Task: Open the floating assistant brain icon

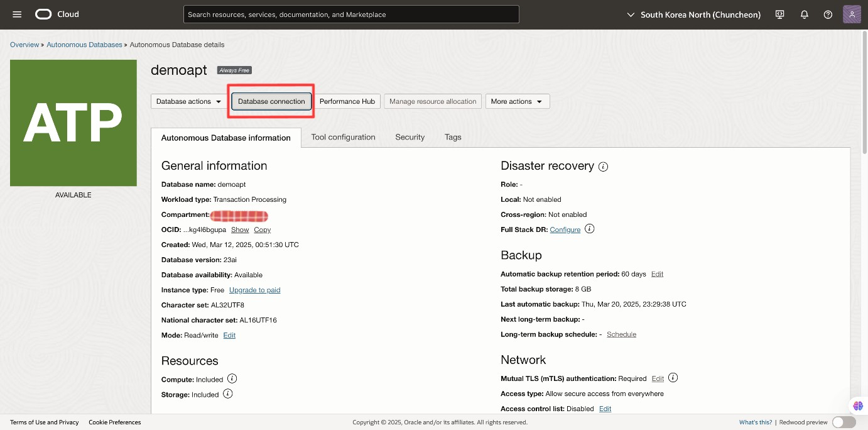Action: pos(858,406)
